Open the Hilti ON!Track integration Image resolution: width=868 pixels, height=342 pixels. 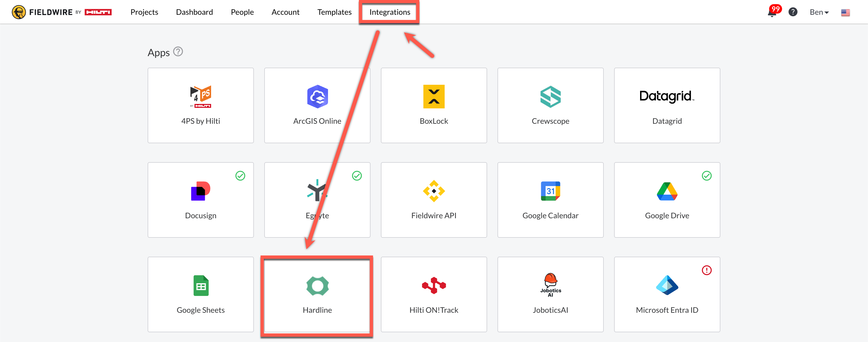coord(434,294)
